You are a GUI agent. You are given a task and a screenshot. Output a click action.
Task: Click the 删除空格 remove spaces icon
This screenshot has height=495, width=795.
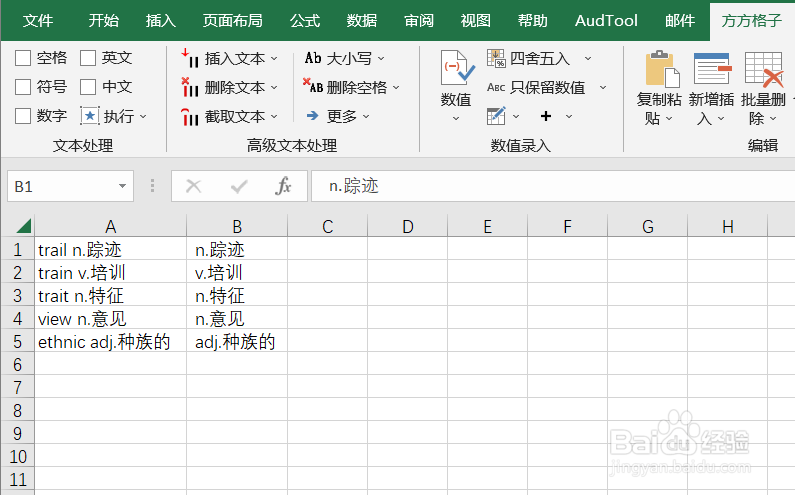click(313, 86)
